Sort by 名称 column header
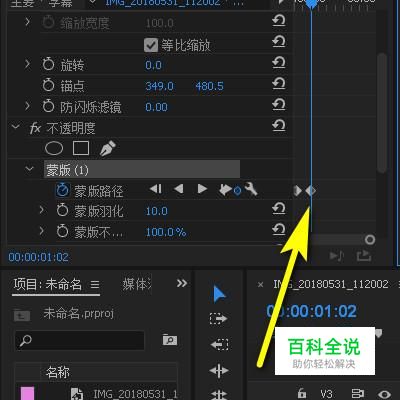This screenshot has height=400, width=400. (58, 372)
